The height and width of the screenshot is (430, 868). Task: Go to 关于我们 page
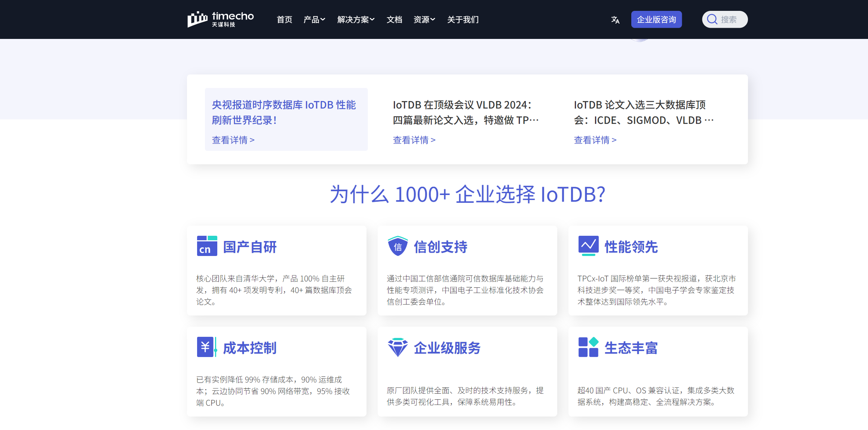tap(463, 19)
